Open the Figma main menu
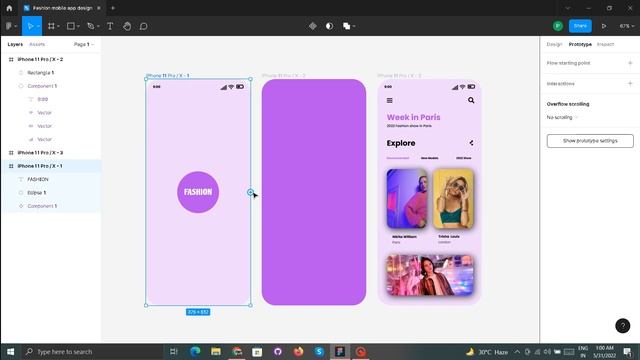The width and height of the screenshot is (640, 360). [x=9, y=26]
